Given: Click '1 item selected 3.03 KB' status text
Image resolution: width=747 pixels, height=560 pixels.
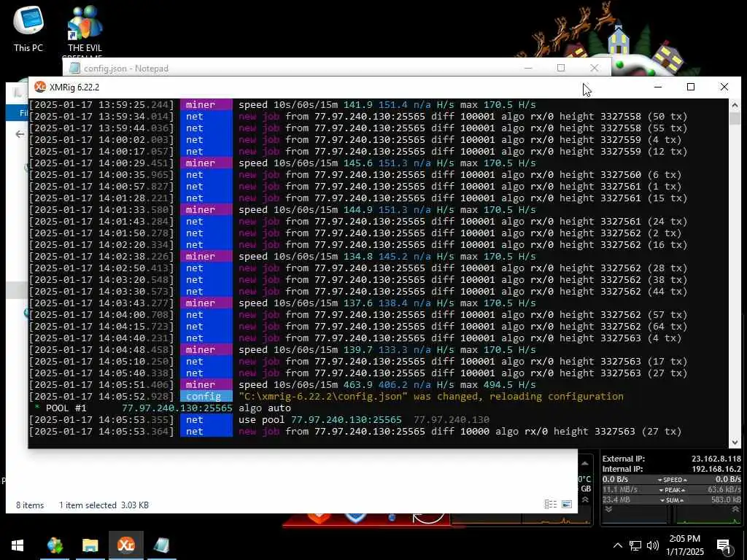Looking at the screenshot, I should 104,505.
